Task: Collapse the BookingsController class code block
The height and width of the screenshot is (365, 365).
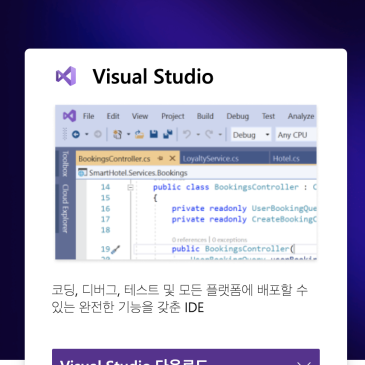Action: [130, 188]
